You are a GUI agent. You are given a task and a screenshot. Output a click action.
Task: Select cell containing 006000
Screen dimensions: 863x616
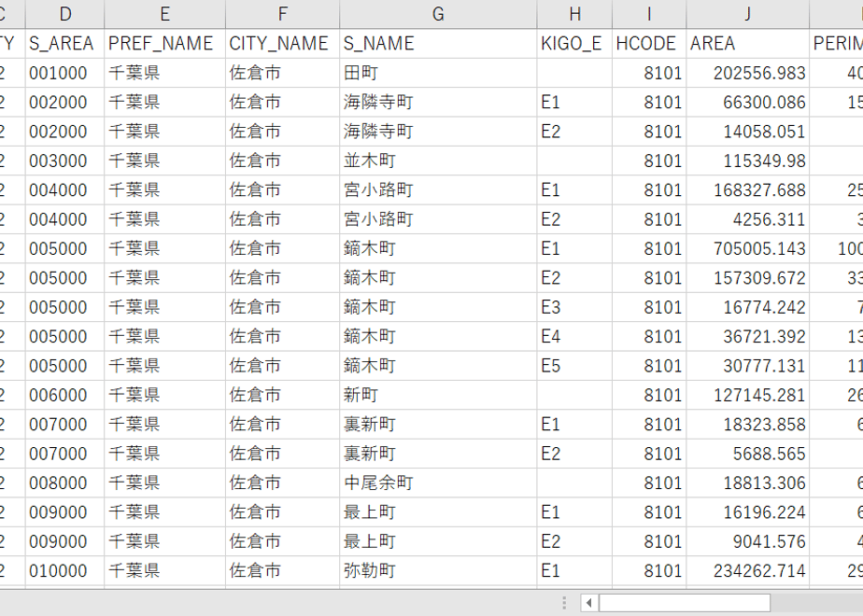pyautogui.click(x=65, y=395)
